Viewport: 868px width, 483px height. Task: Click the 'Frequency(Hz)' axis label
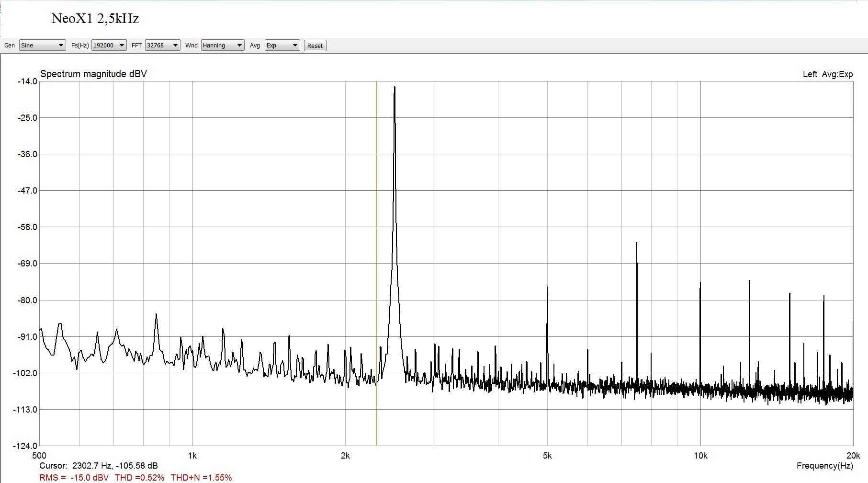tap(825, 466)
